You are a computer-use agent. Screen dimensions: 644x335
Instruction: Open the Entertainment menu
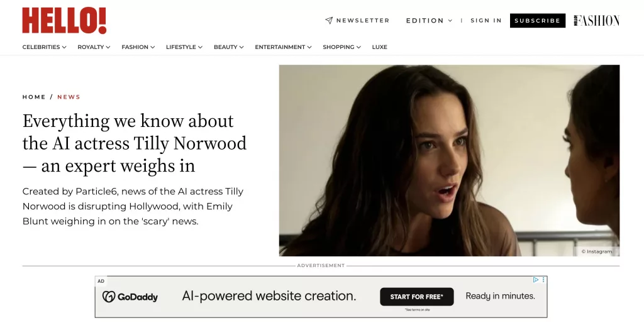click(x=283, y=47)
